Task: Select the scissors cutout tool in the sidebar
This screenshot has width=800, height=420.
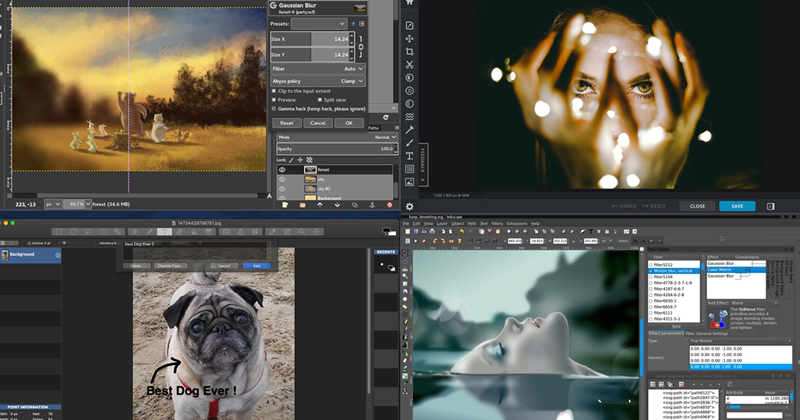Action: (x=409, y=65)
